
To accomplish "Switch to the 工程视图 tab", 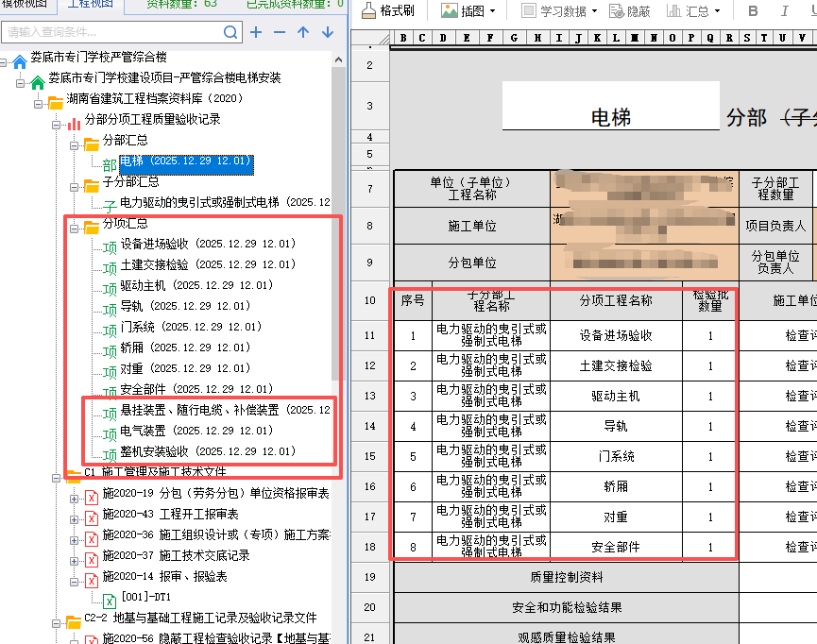I will [91, 4].
